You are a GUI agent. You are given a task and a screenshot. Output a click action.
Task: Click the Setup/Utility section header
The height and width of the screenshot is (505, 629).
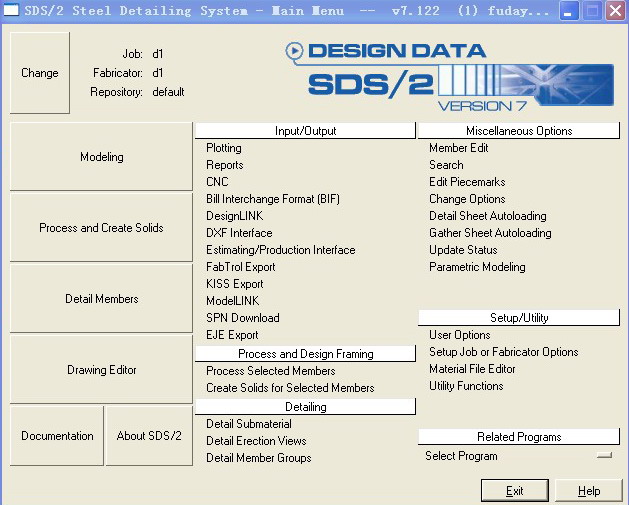[x=519, y=318]
